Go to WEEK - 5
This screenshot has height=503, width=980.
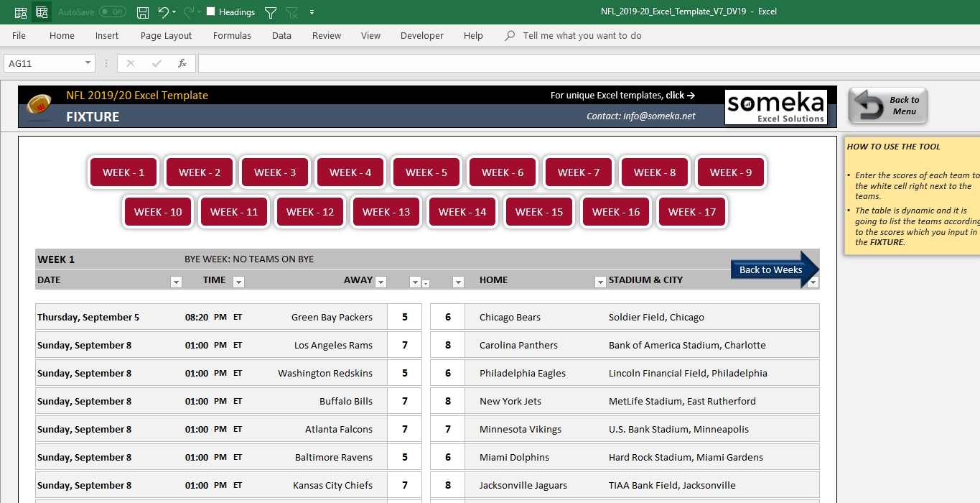(x=426, y=172)
